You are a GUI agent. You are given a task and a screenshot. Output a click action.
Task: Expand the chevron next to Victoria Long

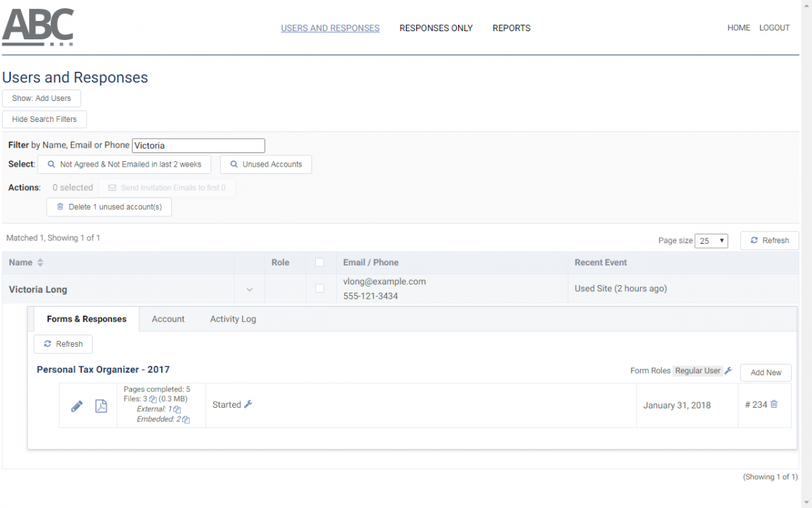point(250,290)
